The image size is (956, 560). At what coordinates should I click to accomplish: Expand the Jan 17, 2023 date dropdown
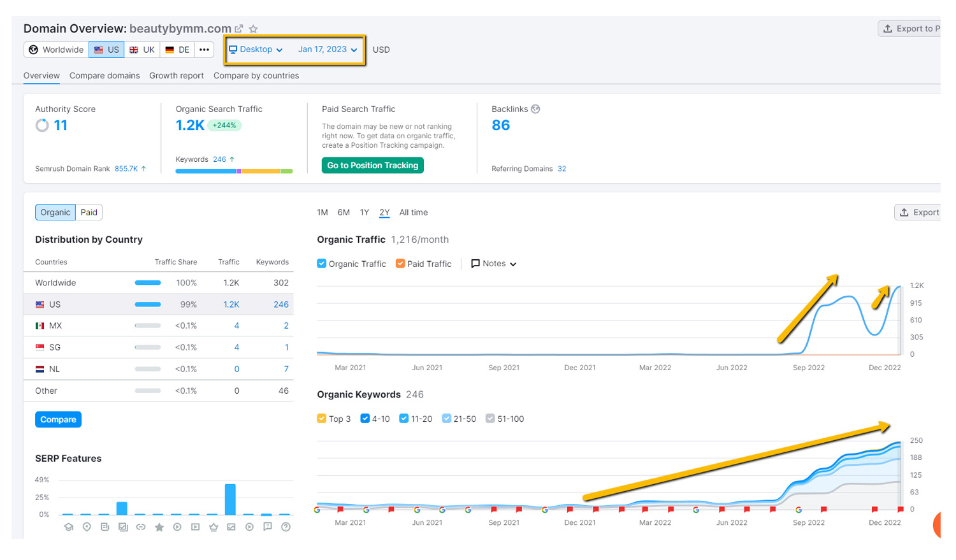tap(328, 50)
